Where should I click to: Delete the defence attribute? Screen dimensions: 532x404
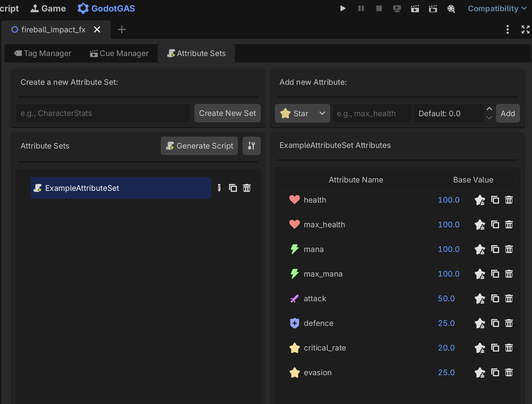[x=509, y=323]
